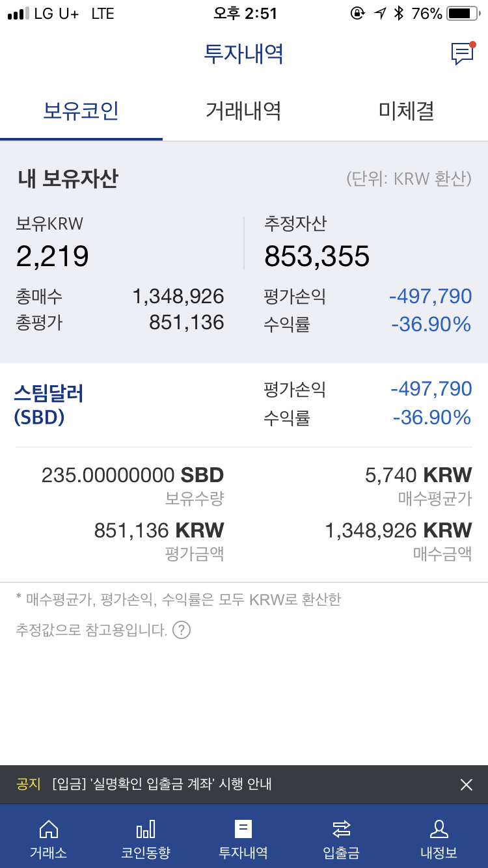Tap the help question mark icon
The image size is (488, 868).
pos(182,630)
